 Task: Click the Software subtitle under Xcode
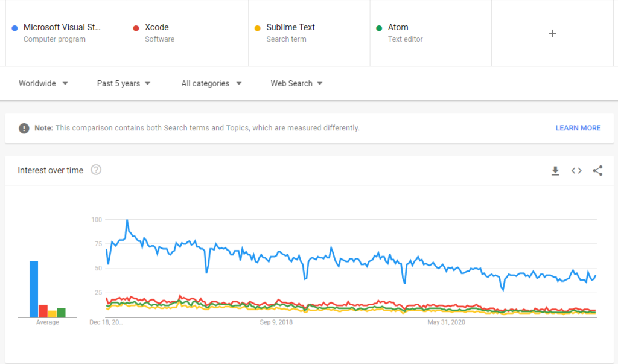(159, 39)
